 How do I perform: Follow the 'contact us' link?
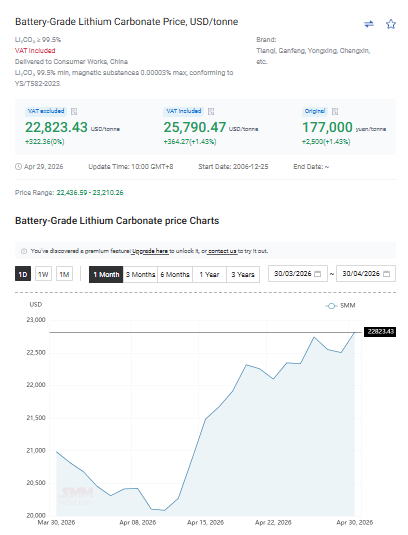[222, 251]
